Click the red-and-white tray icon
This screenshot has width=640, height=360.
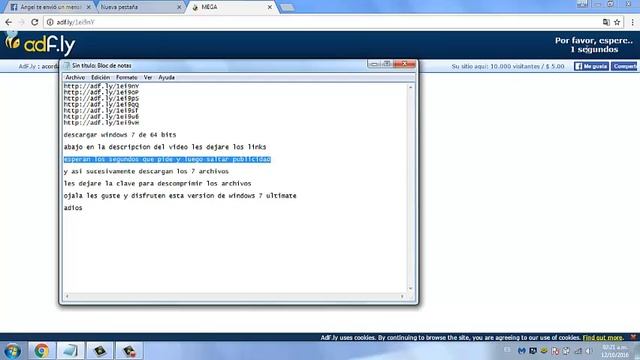[x=555, y=351]
